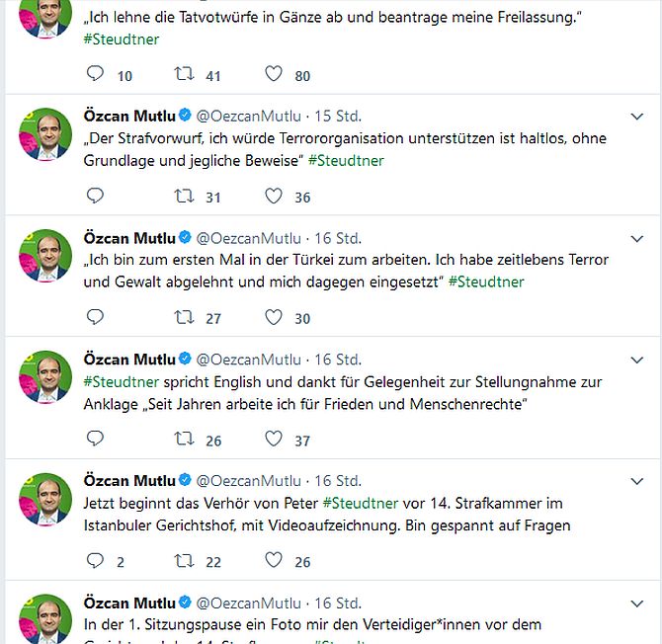Image resolution: width=662 pixels, height=644 pixels.
Task: Like the tweet with 30 likes
Action: coord(274,317)
